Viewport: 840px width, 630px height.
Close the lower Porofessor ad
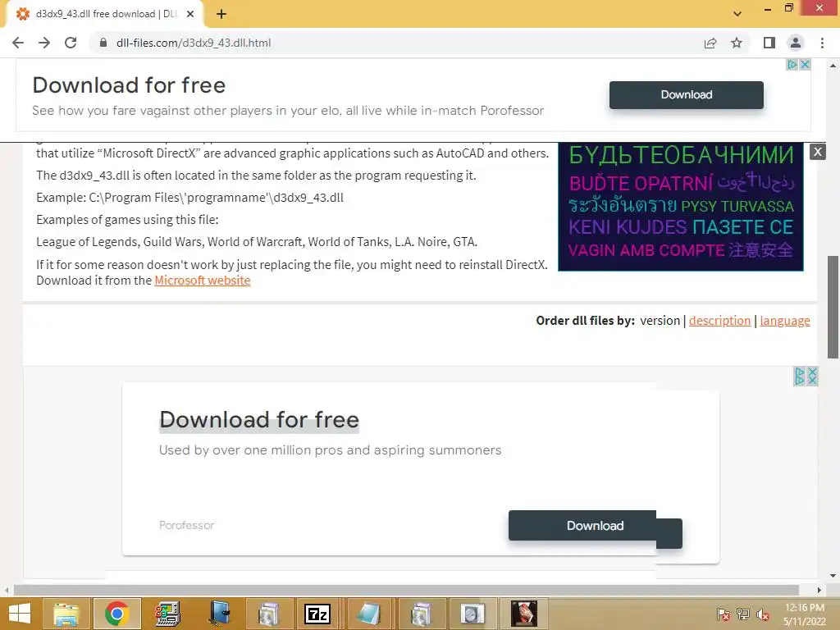pos(812,376)
